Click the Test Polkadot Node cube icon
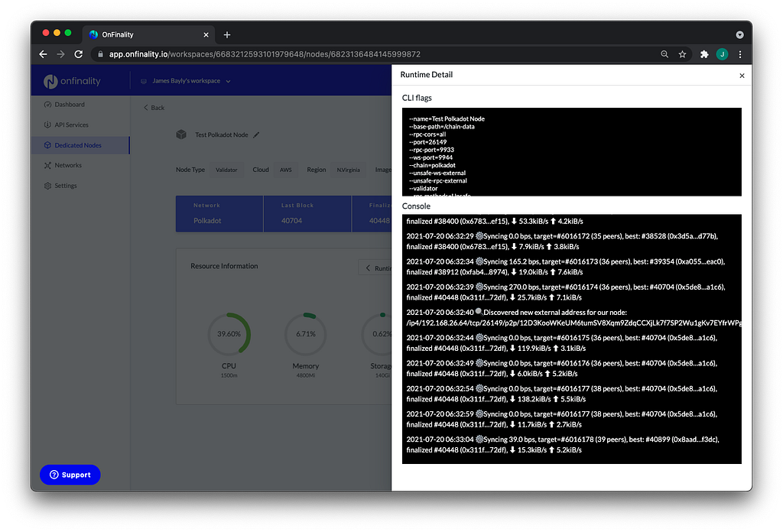 pos(181,135)
